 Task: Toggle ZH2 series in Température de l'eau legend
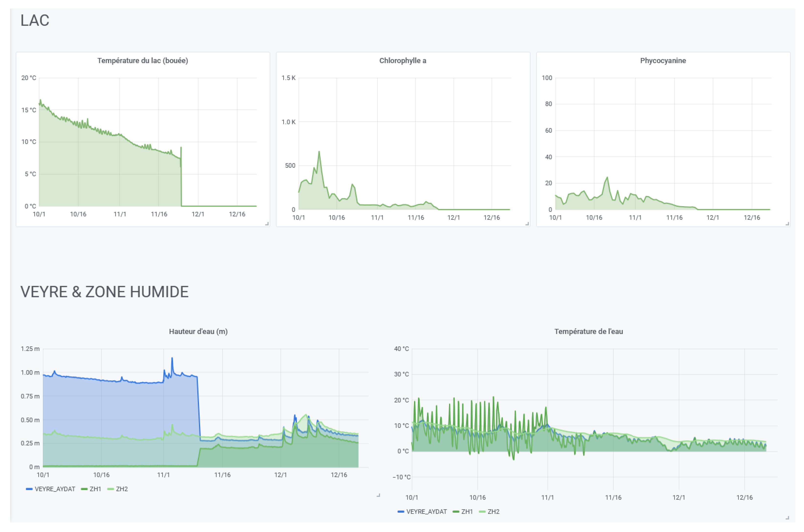[494, 512]
